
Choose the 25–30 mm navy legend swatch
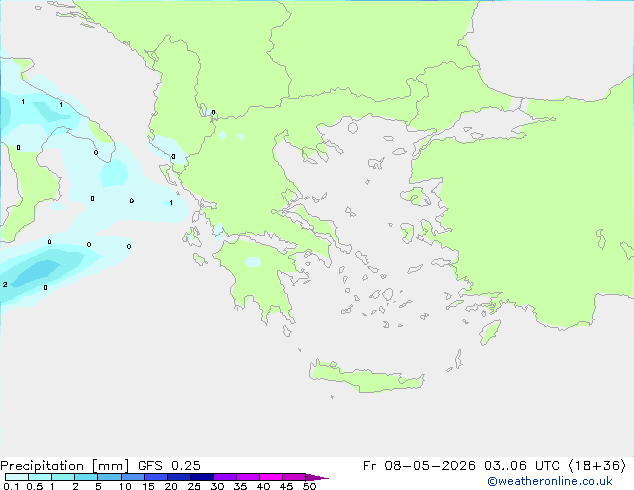pyautogui.click(x=201, y=477)
